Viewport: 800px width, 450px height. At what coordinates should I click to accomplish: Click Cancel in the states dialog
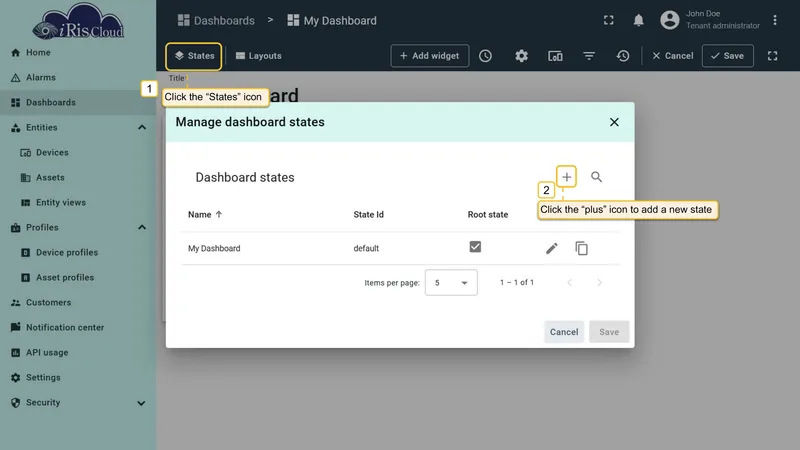pos(564,332)
